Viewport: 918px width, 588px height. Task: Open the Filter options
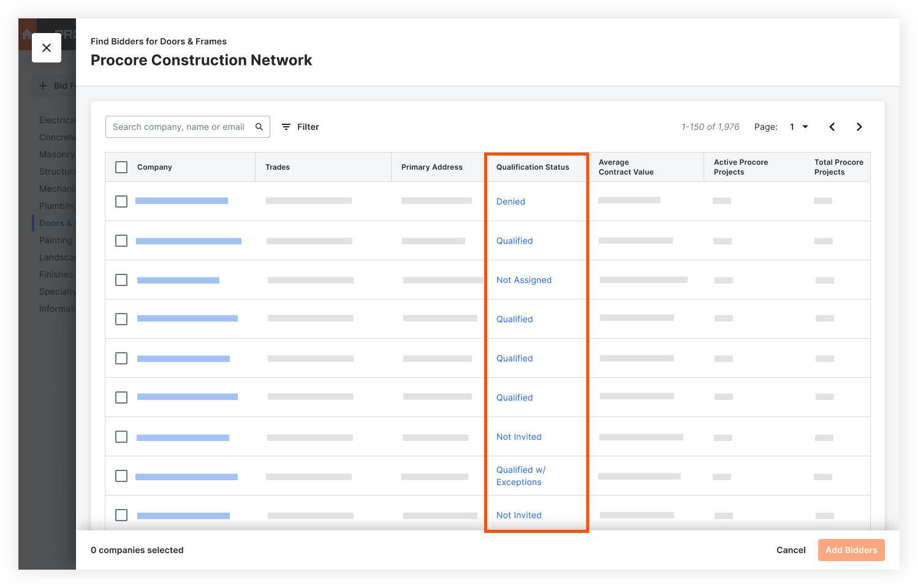[x=300, y=127]
